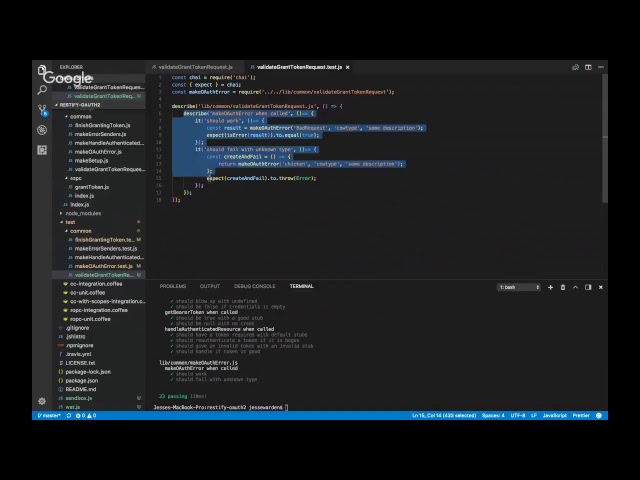Collapse the lib common folder

point(80,117)
